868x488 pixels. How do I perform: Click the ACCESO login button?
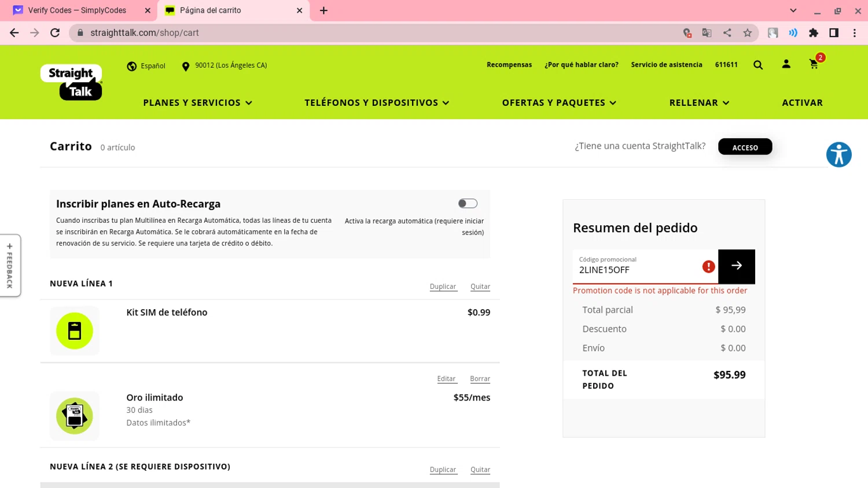coord(745,147)
